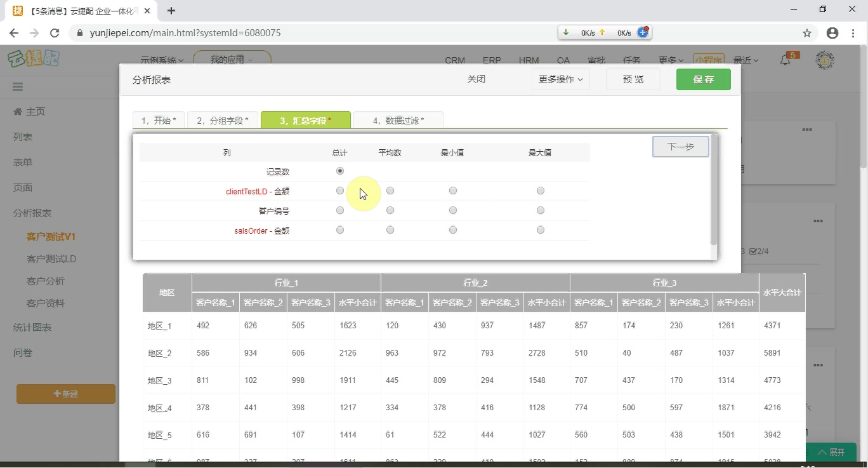Open OA in the top navigation
The width and height of the screenshot is (868, 468).
[563, 60]
